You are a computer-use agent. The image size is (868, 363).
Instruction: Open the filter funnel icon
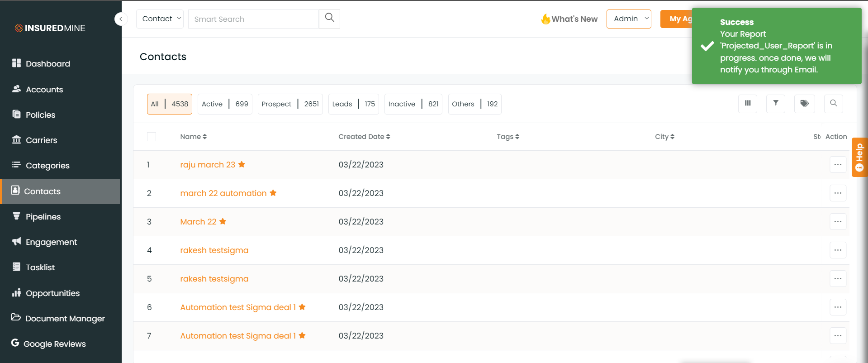pyautogui.click(x=776, y=104)
